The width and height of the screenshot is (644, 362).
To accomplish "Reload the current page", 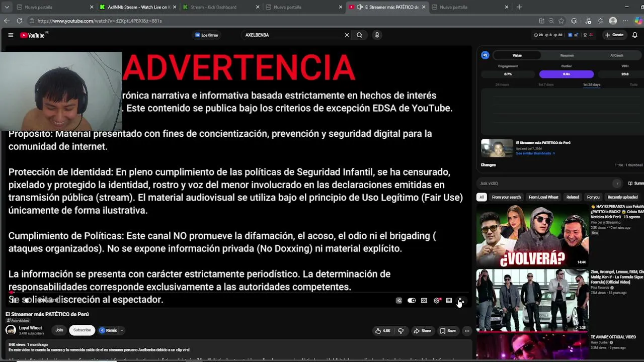I will pyautogui.click(x=19, y=21).
